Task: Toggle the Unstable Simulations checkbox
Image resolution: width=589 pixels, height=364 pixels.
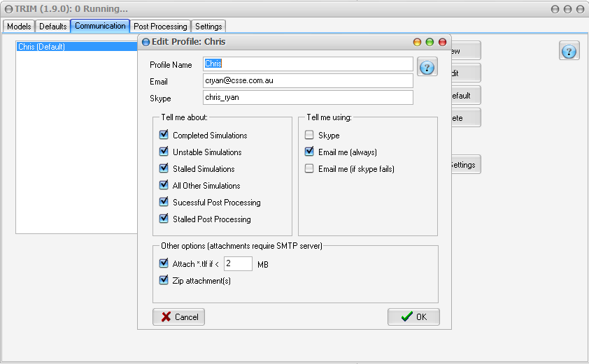Action: [x=164, y=152]
